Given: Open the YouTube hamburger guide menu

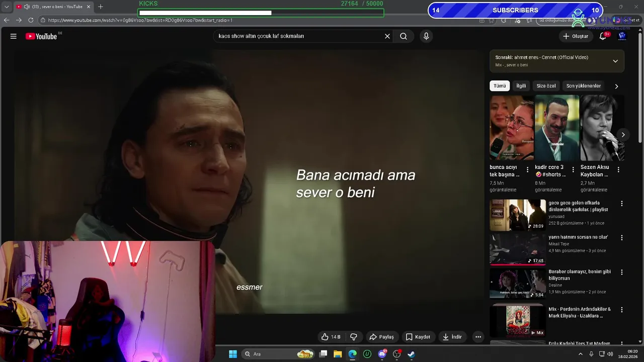Looking at the screenshot, I should point(14,36).
